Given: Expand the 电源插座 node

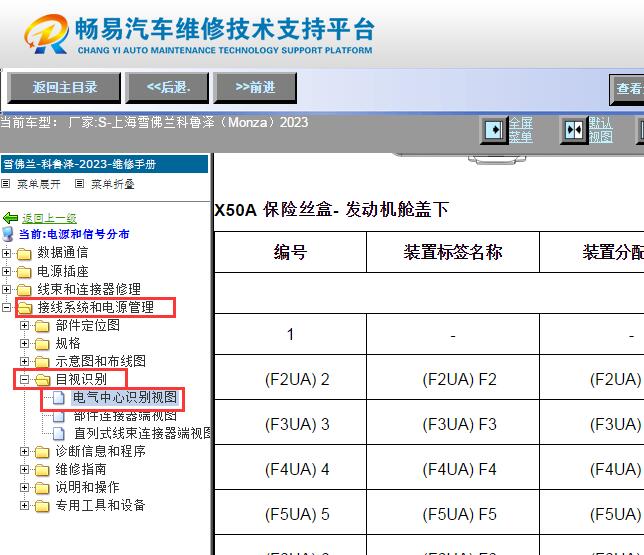Looking at the screenshot, I should pyautogui.click(x=6, y=271).
